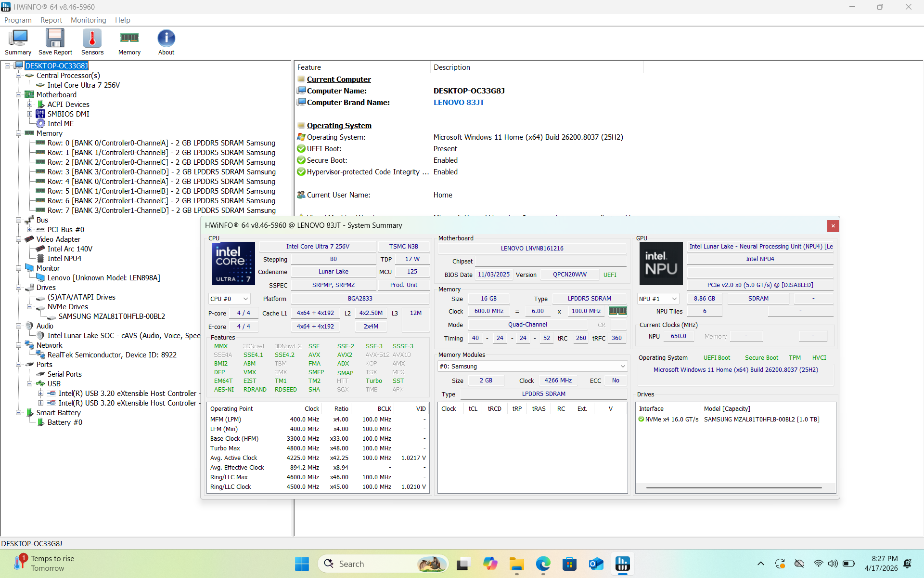Expand the PCI Bus #0 node
Screen dimensions: 924x578
tap(30, 230)
